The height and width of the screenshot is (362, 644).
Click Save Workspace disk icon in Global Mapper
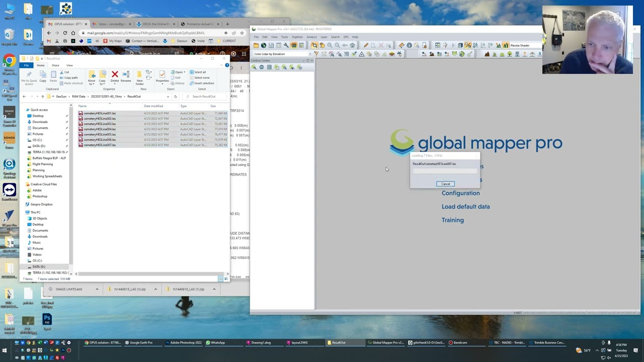coord(271,45)
